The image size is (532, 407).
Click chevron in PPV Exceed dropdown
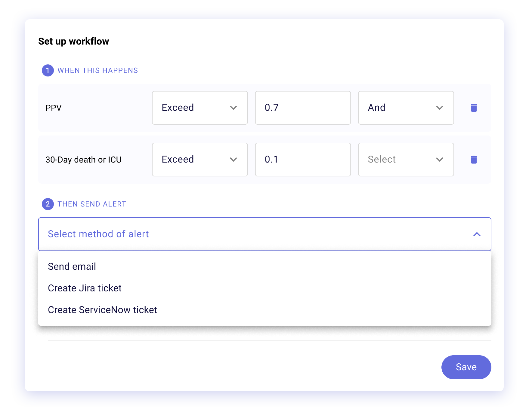tap(234, 108)
